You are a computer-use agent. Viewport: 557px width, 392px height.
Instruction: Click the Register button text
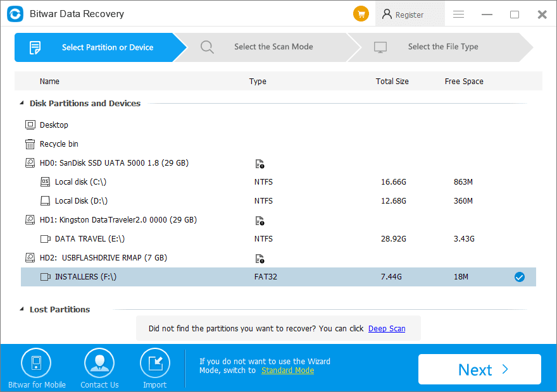pyautogui.click(x=410, y=15)
